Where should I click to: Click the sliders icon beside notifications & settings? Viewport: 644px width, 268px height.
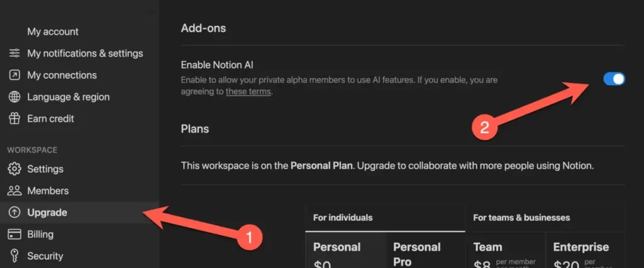[14, 53]
